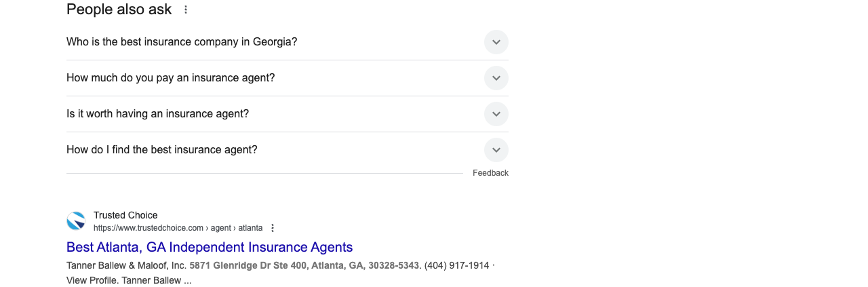Click the Trusted Choice site name

pos(125,215)
